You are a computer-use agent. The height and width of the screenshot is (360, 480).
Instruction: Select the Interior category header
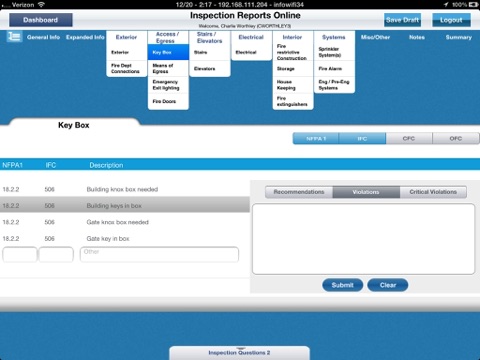292,37
